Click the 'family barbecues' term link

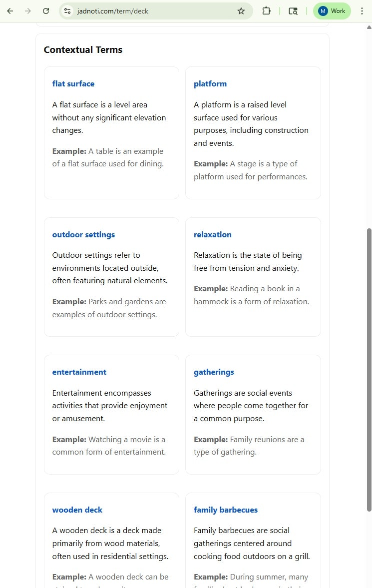[226, 510]
